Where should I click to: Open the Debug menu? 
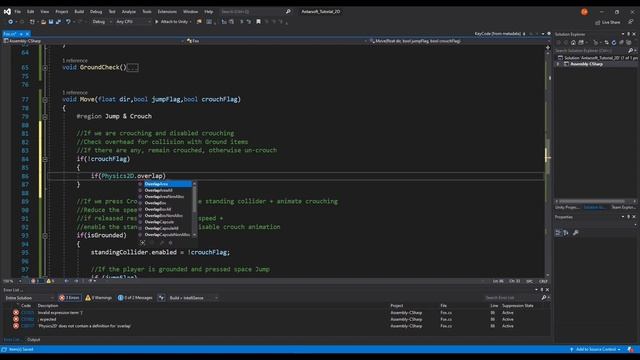96,11
